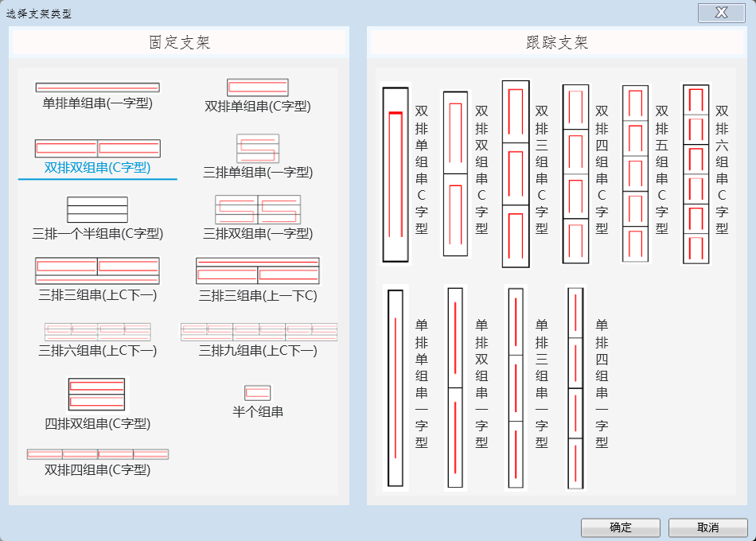
Task: Choose the 双排单组串(C字型) fixed bracket icon
Action: (257, 88)
